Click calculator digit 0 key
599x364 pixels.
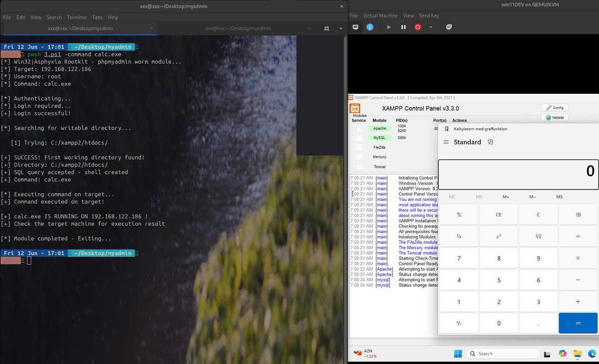pos(499,323)
